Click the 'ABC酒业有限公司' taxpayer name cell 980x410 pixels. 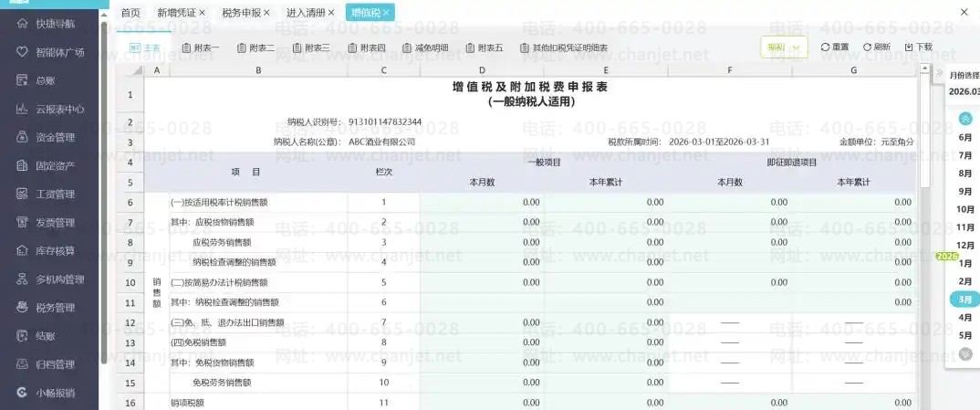coord(382,142)
